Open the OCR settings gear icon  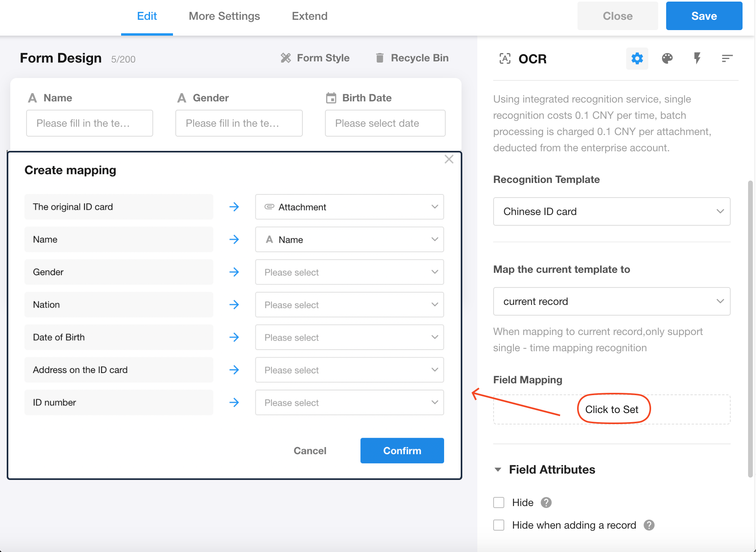click(x=637, y=59)
